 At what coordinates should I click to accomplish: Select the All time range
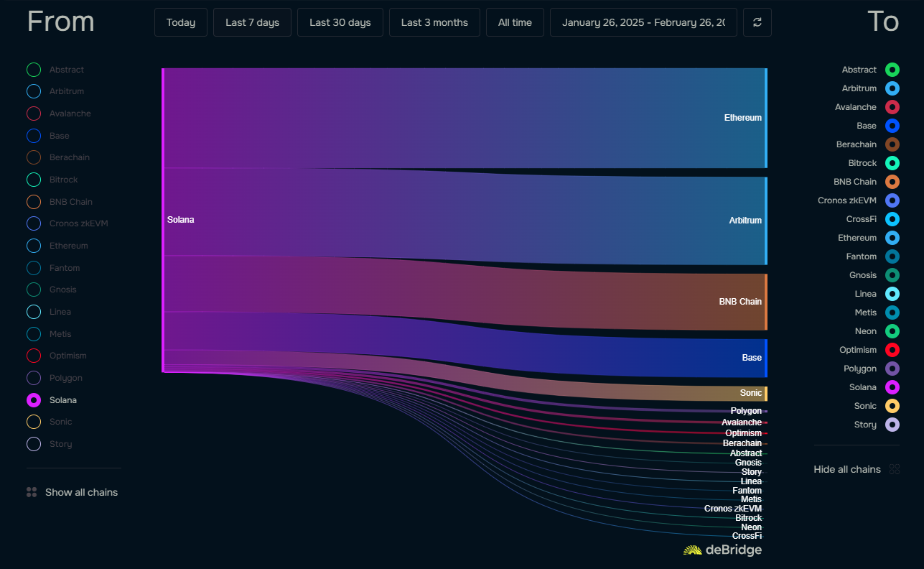515,22
